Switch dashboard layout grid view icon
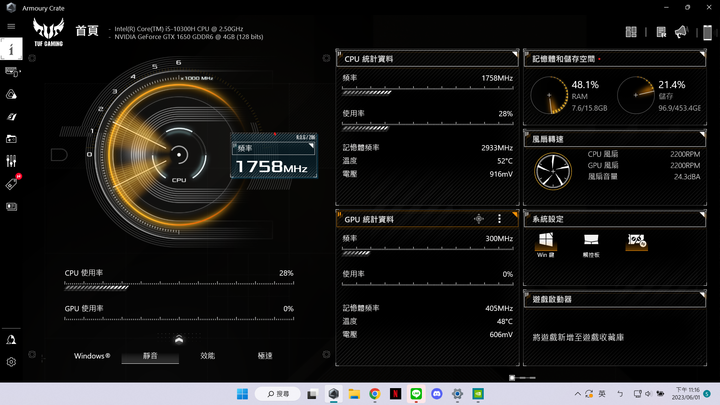Screen dimensions: 720x405 coord(631,32)
